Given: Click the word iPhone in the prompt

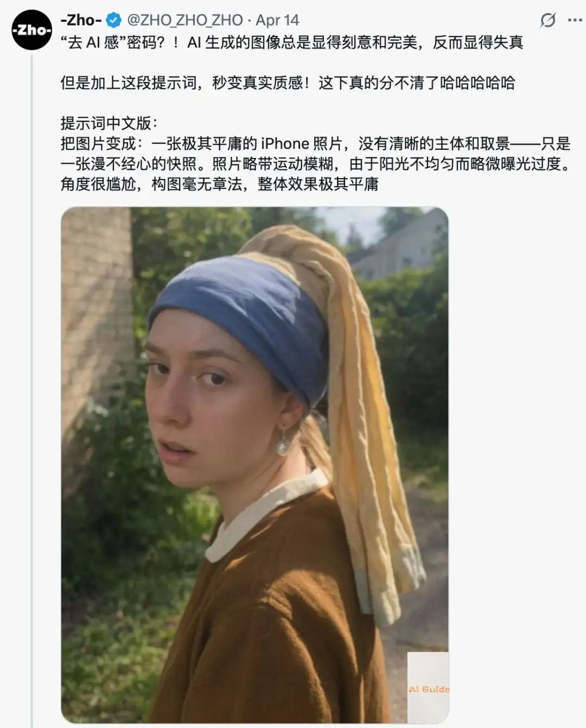Looking at the screenshot, I should click(285, 144).
